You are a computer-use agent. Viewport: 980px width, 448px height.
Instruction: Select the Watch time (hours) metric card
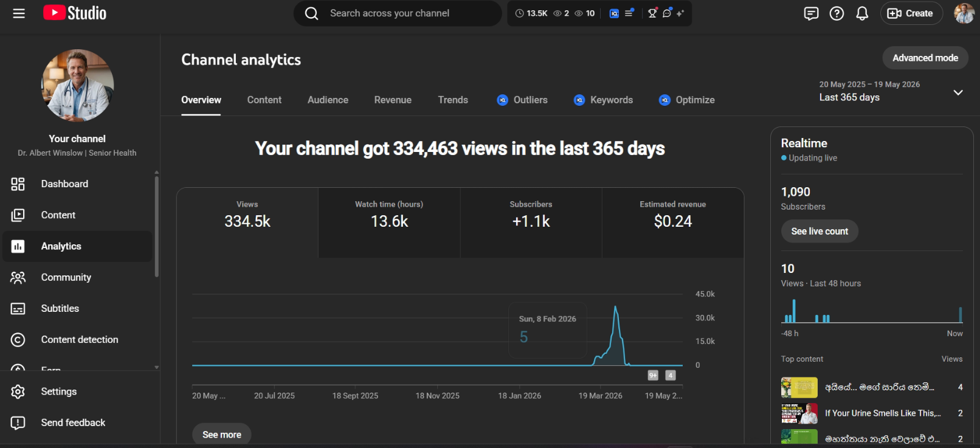[x=389, y=222]
